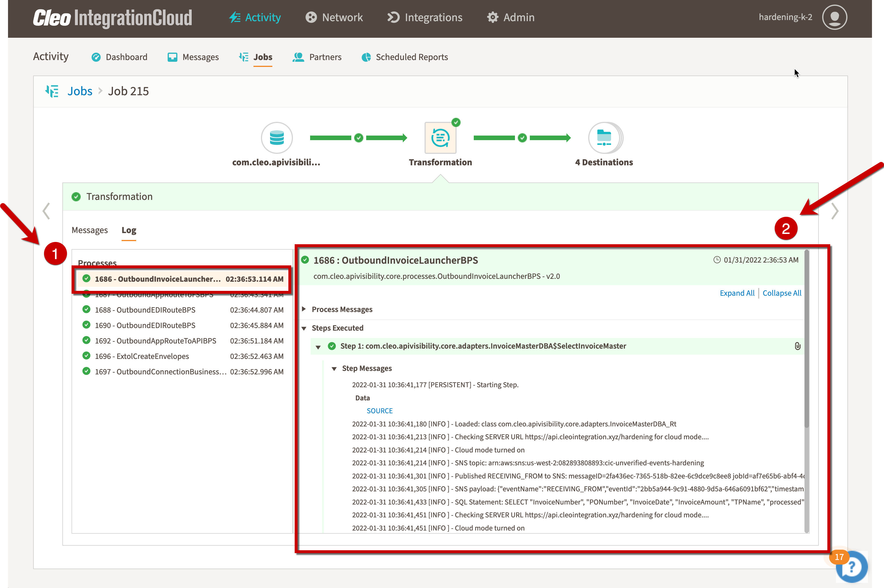The width and height of the screenshot is (884, 588).
Task: Click the Step 1 green success icon
Action: 332,346
